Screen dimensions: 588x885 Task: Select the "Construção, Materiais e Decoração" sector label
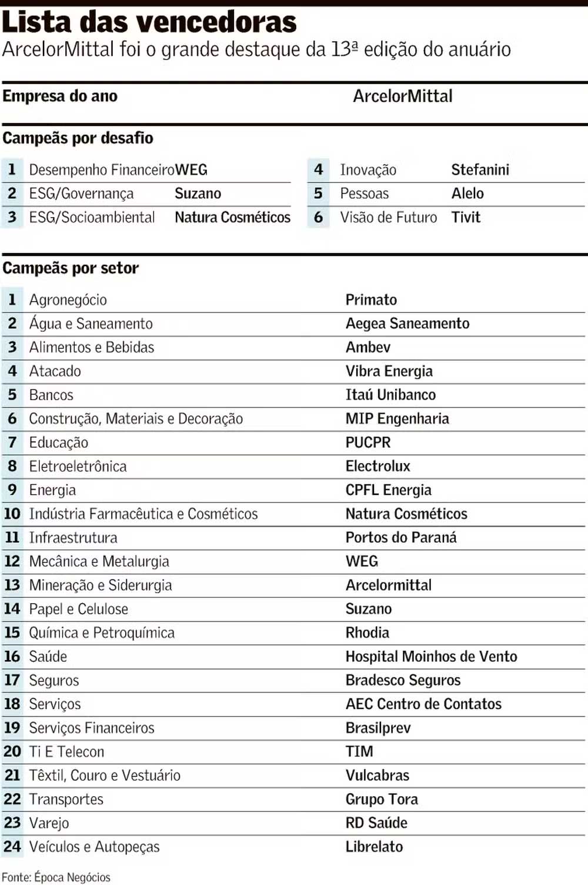click(x=136, y=419)
